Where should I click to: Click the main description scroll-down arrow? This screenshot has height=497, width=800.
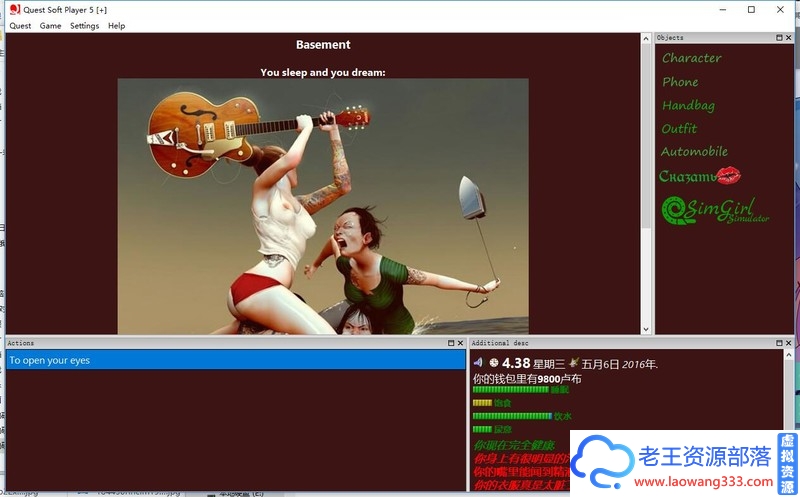click(646, 329)
